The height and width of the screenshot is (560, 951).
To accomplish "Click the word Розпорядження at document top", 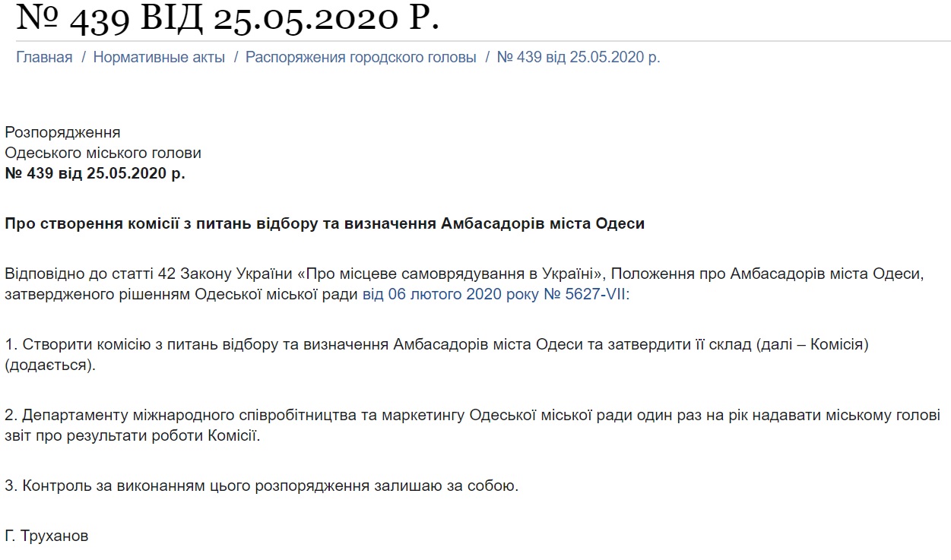I will (62, 133).
